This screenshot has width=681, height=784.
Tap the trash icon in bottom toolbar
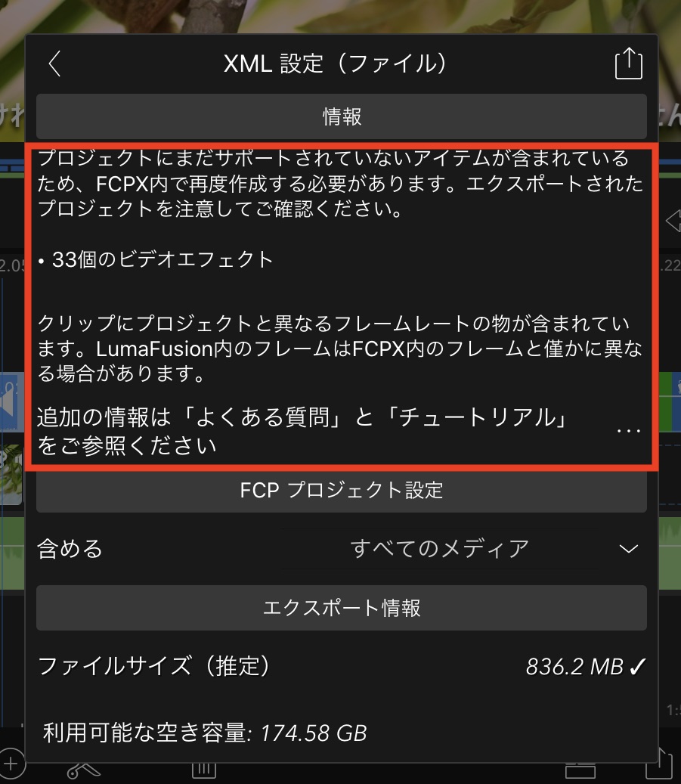[x=204, y=771]
